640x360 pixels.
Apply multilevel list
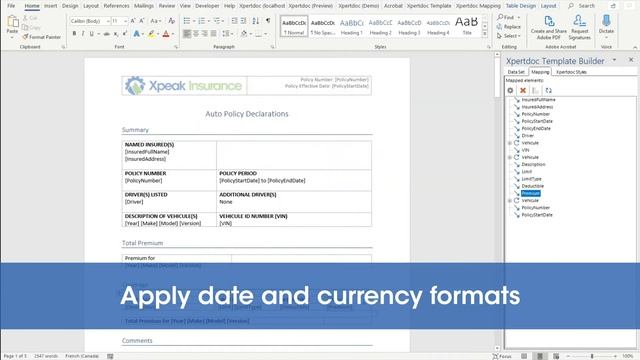tap(217, 21)
